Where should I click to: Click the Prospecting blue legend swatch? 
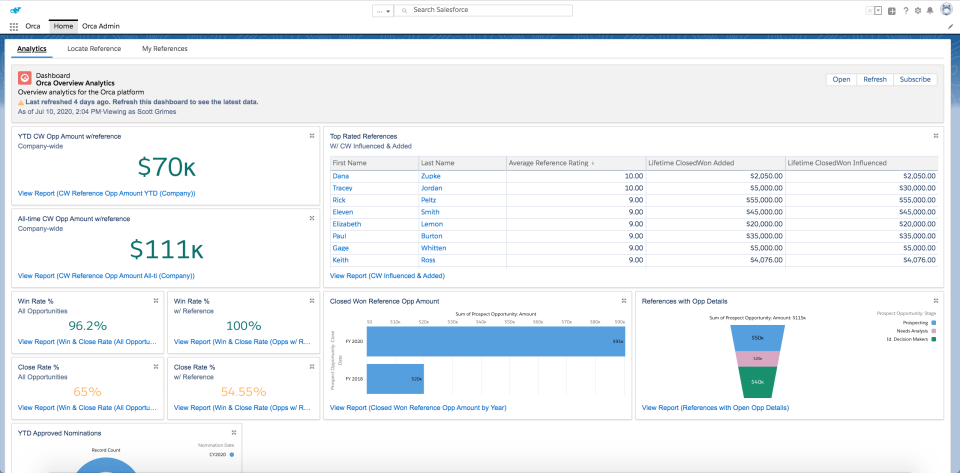click(934, 322)
